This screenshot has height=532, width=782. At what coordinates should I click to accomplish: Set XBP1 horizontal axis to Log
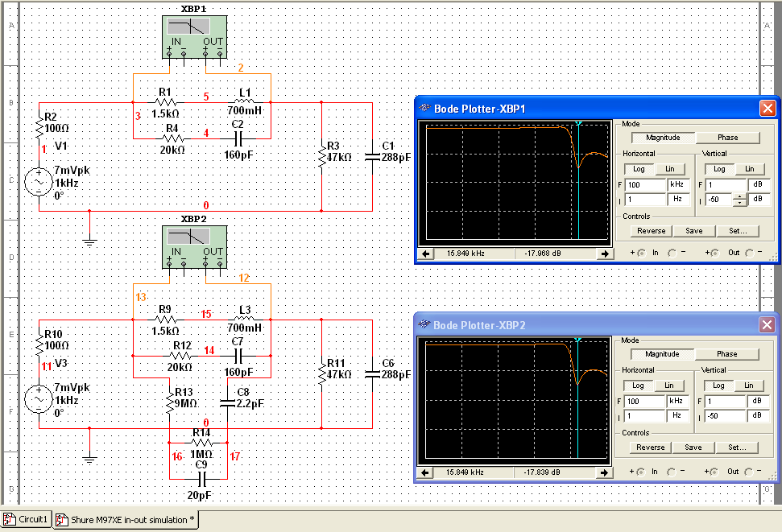(x=639, y=169)
